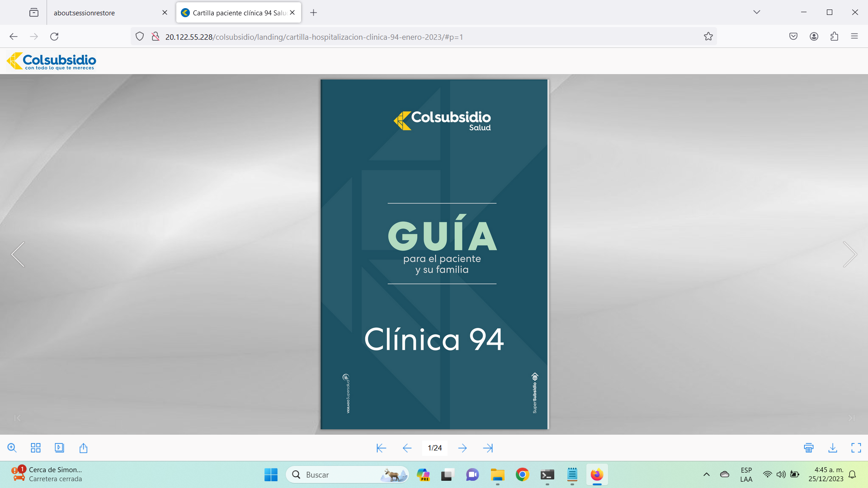Viewport: 868px width, 488px height.
Task: Go to previous page in bottom toolbar
Action: pos(407,448)
